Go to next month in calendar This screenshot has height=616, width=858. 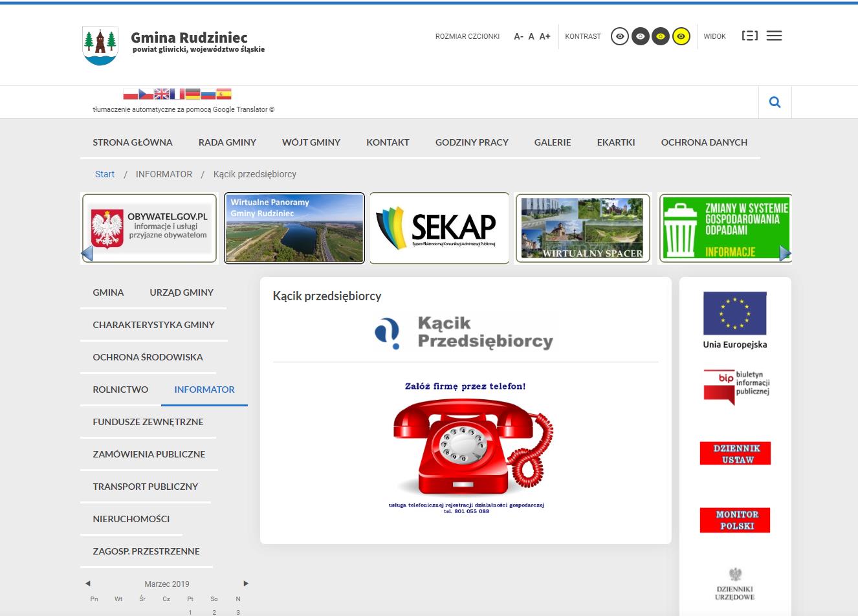pyautogui.click(x=246, y=584)
